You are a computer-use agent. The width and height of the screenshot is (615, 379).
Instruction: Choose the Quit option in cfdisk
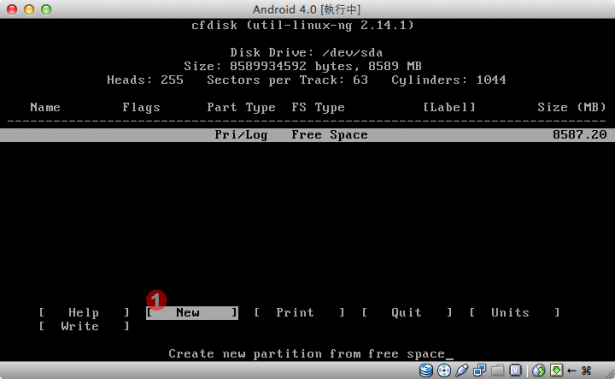pos(407,312)
